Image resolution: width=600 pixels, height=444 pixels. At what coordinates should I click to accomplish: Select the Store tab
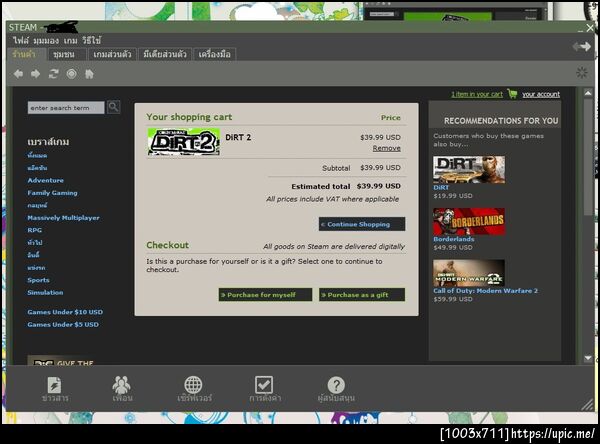pyautogui.click(x=24, y=54)
